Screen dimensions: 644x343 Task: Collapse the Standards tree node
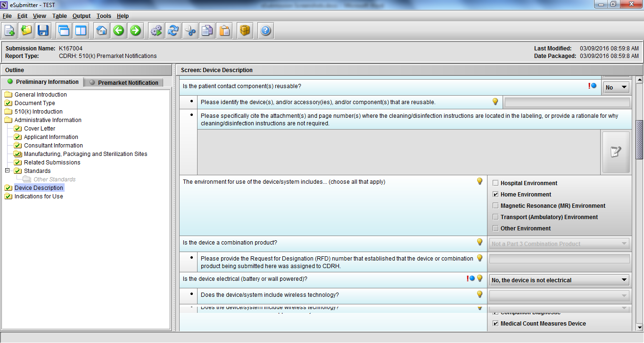pos(8,171)
